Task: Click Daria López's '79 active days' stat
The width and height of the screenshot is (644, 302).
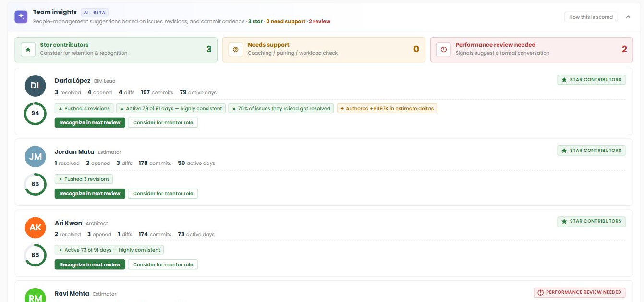Action: pos(198,92)
